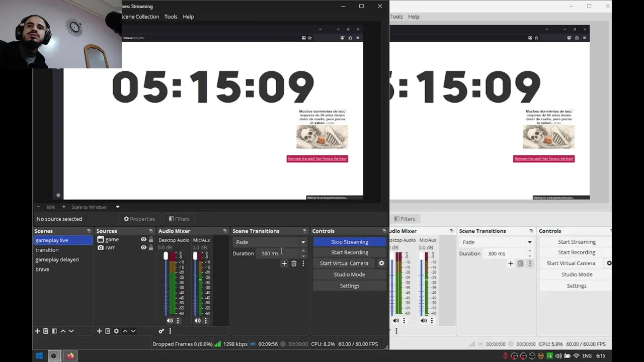Open transition three-dot menu in light window
This screenshot has width=644, height=362.
pos(529,263)
